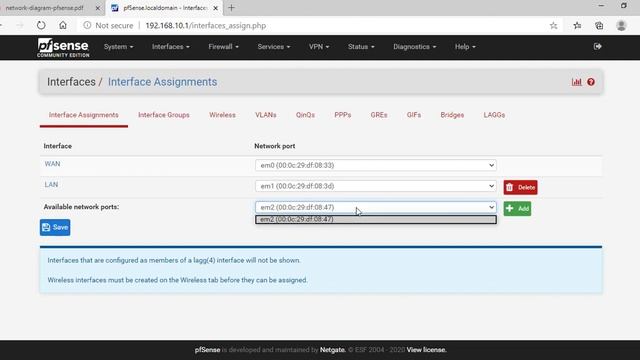Open the LAN interface link
The image size is (640, 360).
pos(51,185)
